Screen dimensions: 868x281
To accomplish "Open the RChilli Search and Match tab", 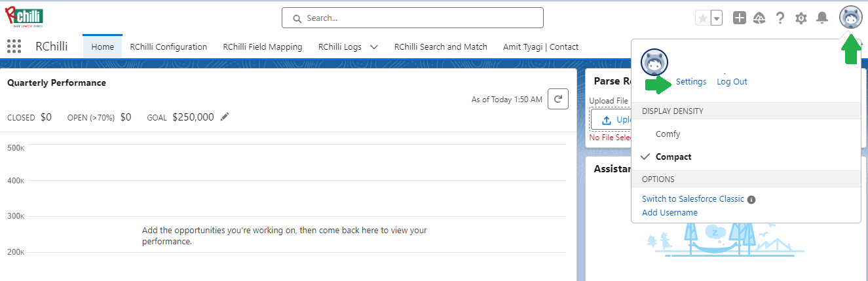I will (x=441, y=47).
